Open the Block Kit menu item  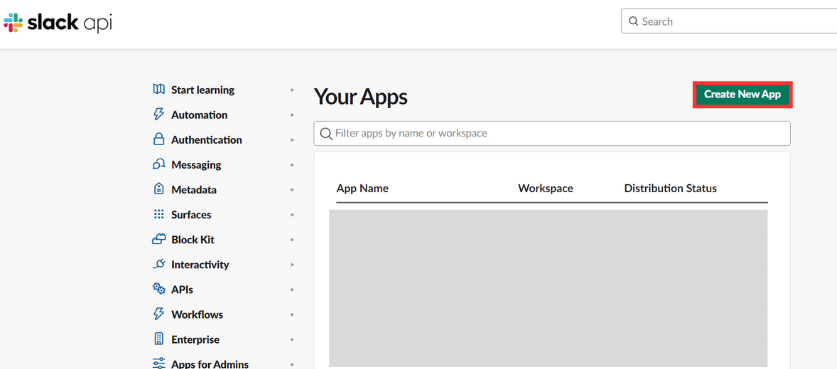coord(193,240)
